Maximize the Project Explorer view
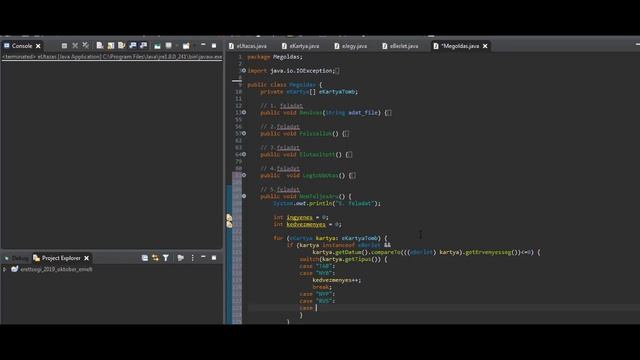 pos(214,258)
